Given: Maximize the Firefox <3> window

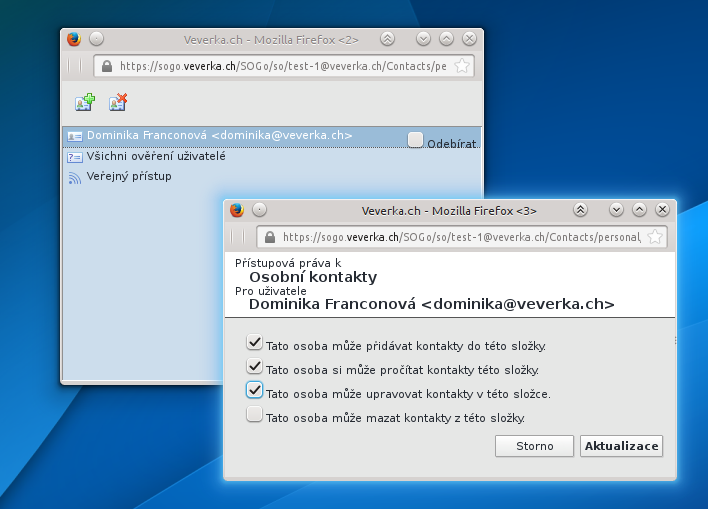Looking at the screenshot, I should pyautogui.click(x=639, y=210).
